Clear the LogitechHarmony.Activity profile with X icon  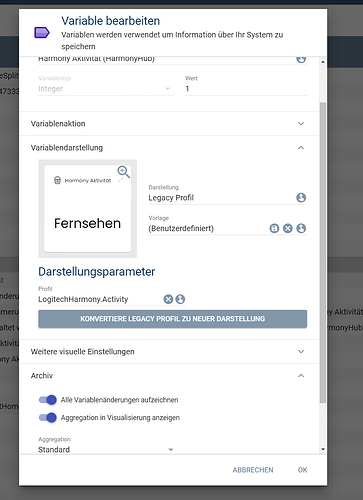tap(168, 299)
